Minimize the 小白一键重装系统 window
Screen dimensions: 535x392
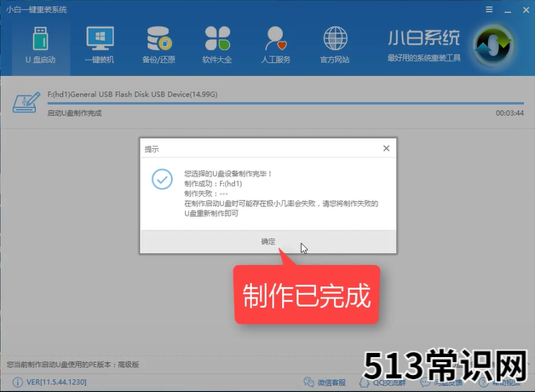[508, 10]
